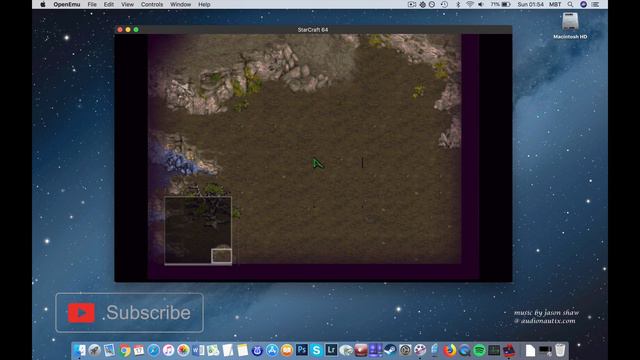Click the StarCraft minimap
The width and height of the screenshot is (640, 360).
[198, 231]
